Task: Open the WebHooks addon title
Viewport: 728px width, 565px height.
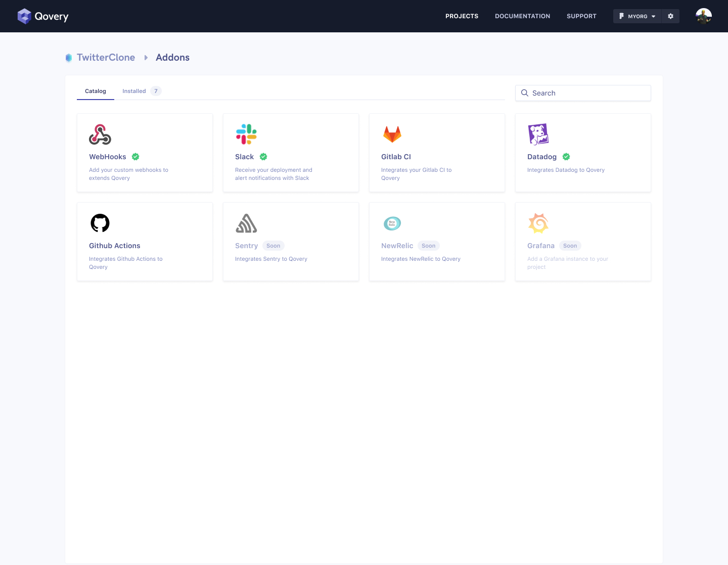Action: [108, 157]
